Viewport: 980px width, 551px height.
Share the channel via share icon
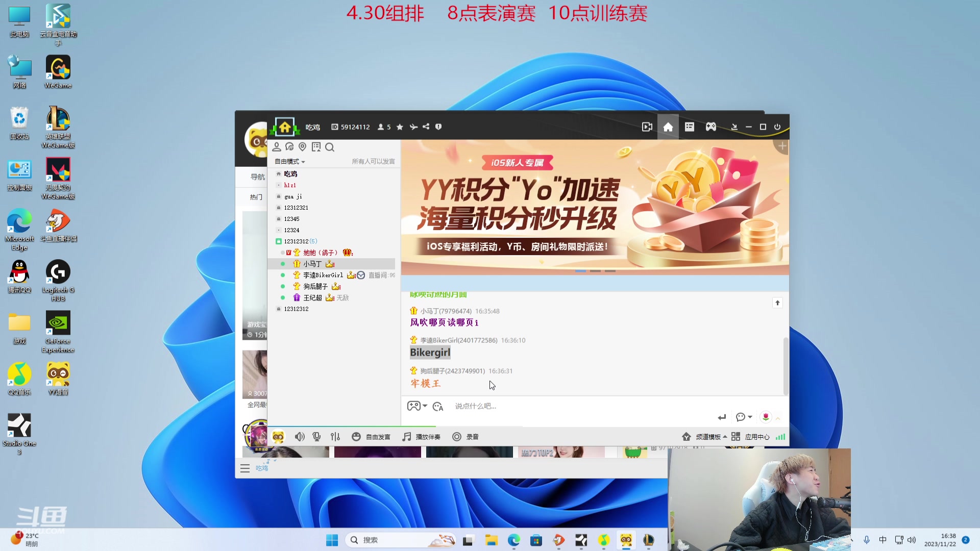(426, 127)
